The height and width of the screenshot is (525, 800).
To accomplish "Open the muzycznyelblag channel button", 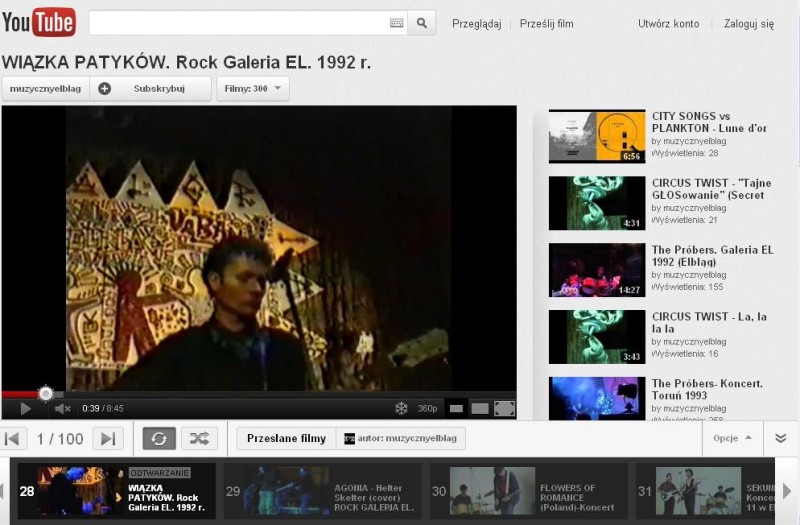I will click(45, 89).
